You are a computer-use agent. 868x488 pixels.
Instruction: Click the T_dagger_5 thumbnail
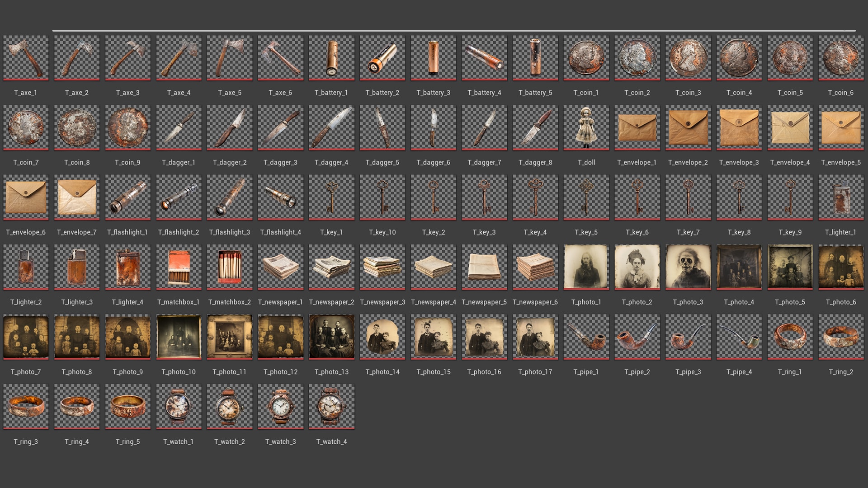(x=382, y=127)
